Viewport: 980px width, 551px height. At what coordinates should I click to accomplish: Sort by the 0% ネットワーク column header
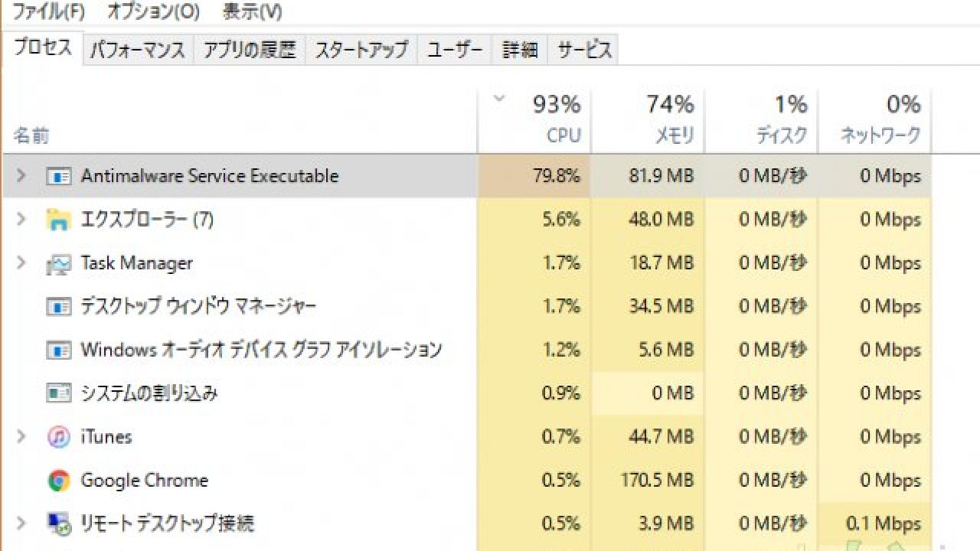[x=874, y=119]
